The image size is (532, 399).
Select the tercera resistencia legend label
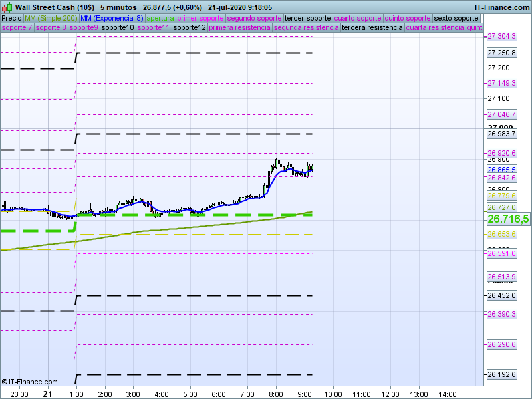[372, 28]
